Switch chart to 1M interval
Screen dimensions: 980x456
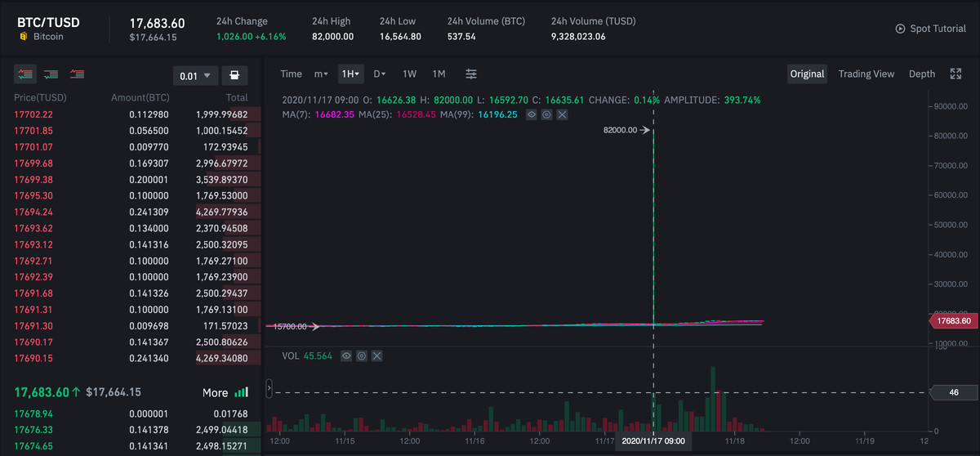(x=439, y=74)
